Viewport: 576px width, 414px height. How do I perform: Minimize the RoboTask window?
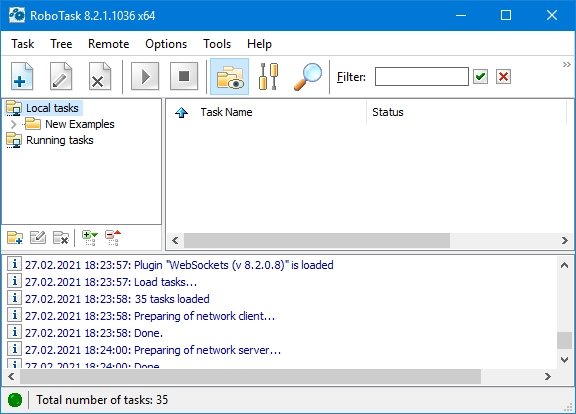(461, 15)
